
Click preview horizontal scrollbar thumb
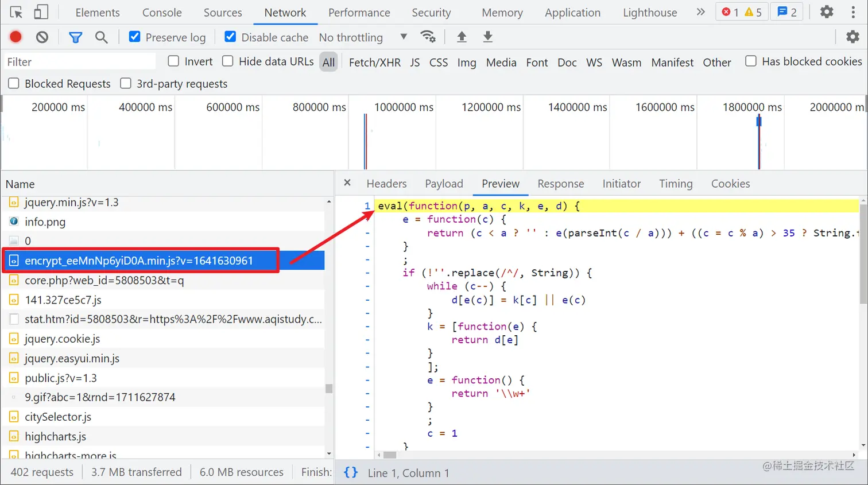[390, 455]
